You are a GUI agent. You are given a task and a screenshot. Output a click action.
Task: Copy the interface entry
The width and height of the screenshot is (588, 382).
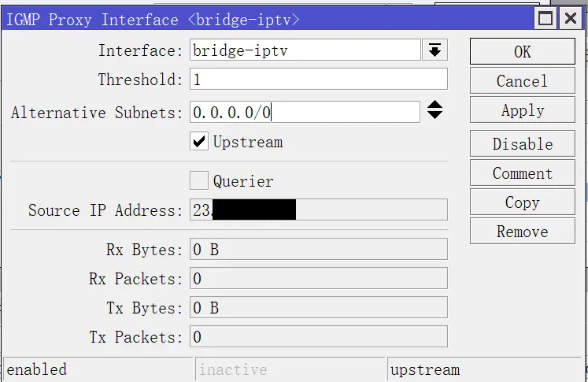click(523, 202)
